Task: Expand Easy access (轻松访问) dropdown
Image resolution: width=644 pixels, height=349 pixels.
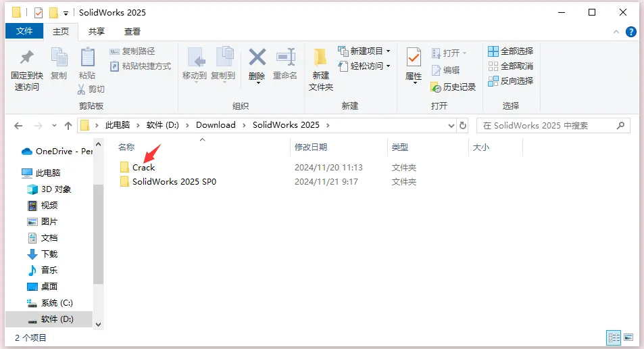Action: pos(388,66)
